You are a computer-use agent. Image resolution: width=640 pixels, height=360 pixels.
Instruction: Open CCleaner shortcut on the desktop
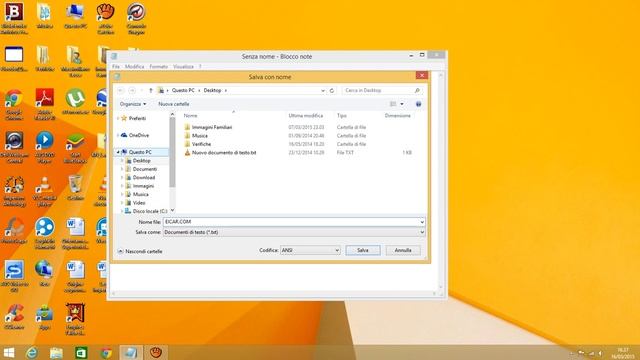14,315
